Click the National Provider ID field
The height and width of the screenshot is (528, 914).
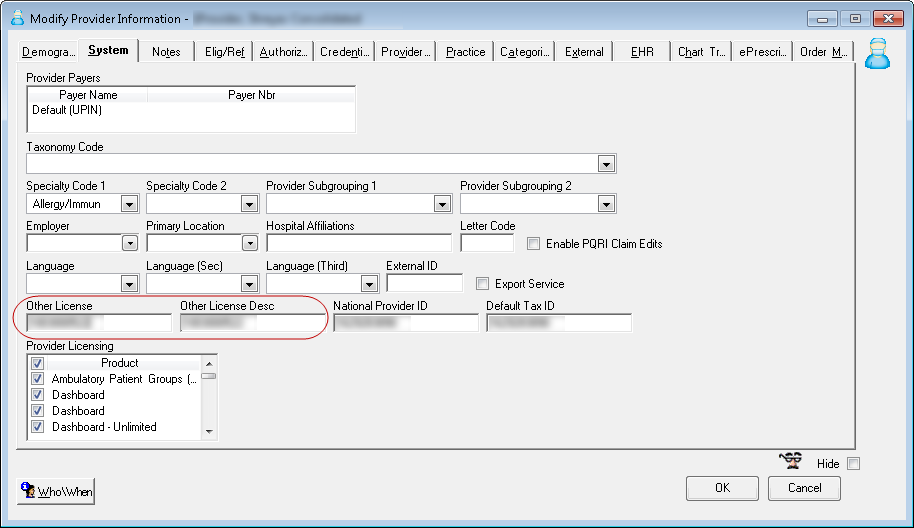(x=406, y=322)
